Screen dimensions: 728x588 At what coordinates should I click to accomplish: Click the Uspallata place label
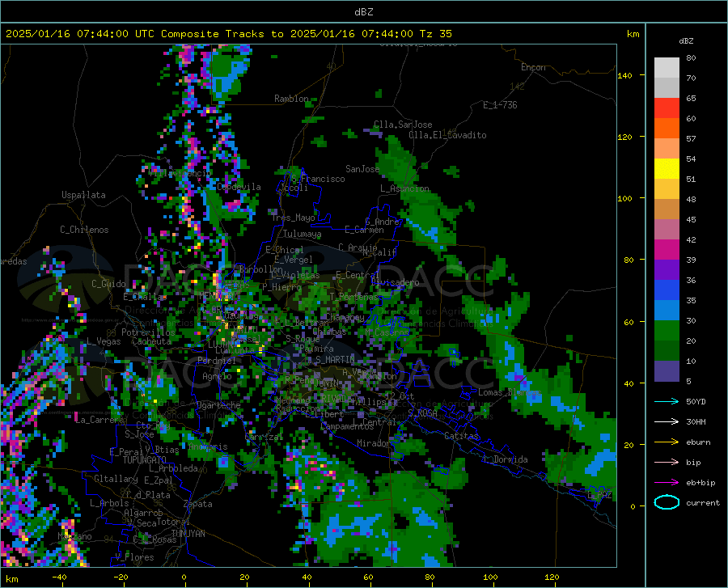(83, 195)
